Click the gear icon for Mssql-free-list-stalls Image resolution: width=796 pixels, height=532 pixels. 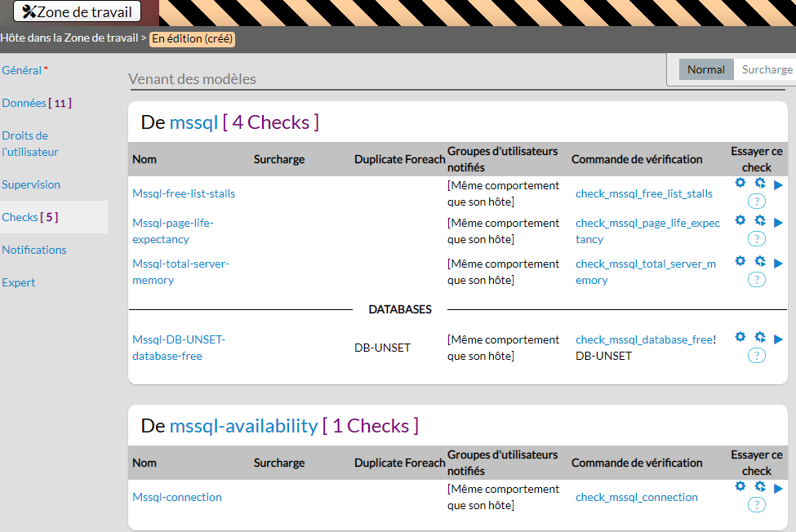740,184
